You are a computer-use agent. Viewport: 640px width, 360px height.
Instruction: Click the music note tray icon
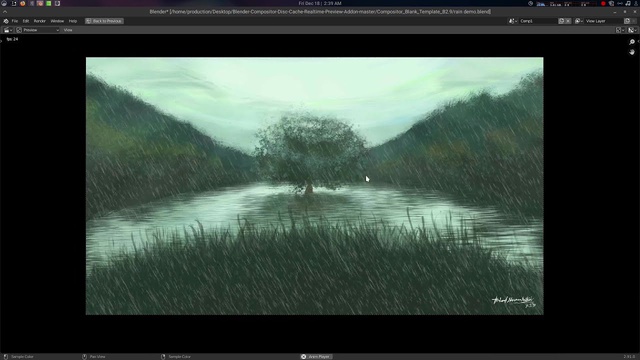pos(628,3)
